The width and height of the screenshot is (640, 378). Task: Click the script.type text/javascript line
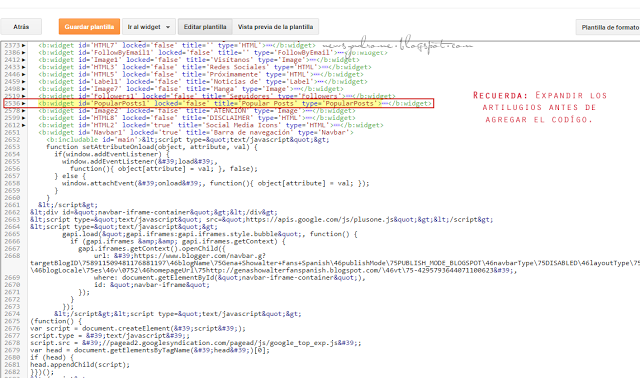[110, 336]
